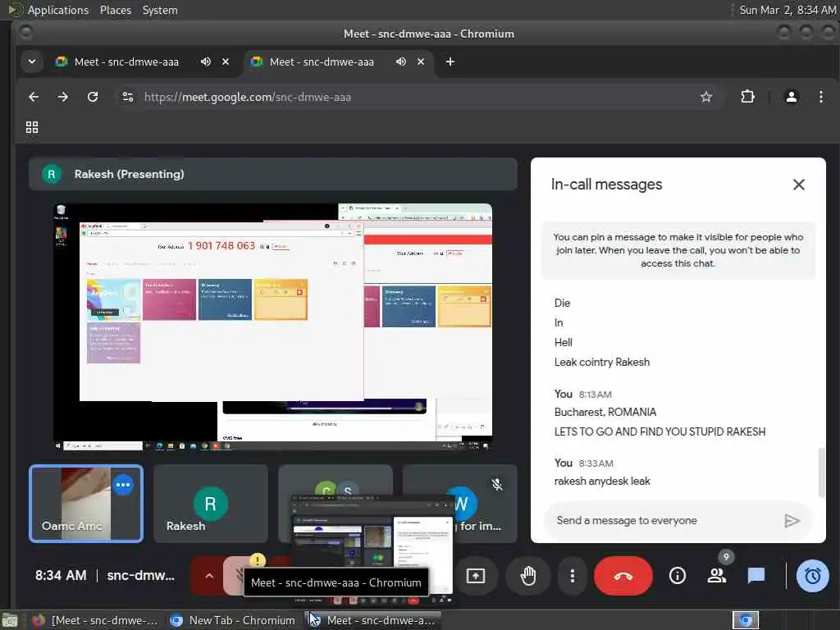Screen dimensions: 840x630
Task: Switch to Chromium Meet taskbar window
Action: (x=373, y=620)
